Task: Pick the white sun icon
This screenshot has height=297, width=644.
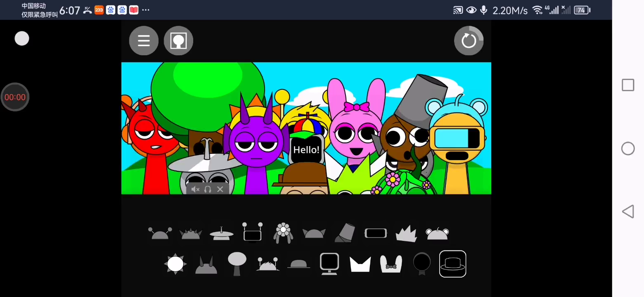Action: tap(175, 264)
